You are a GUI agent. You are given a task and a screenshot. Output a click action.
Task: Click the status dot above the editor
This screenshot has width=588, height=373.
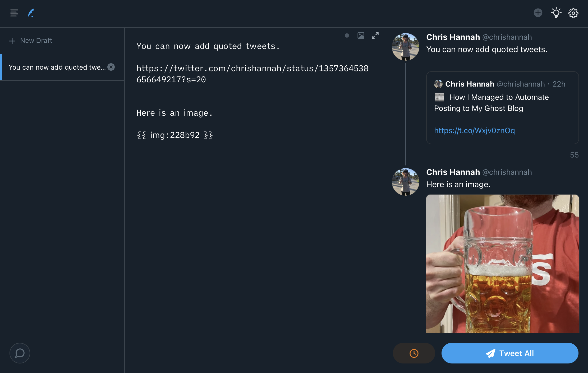[x=347, y=35]
